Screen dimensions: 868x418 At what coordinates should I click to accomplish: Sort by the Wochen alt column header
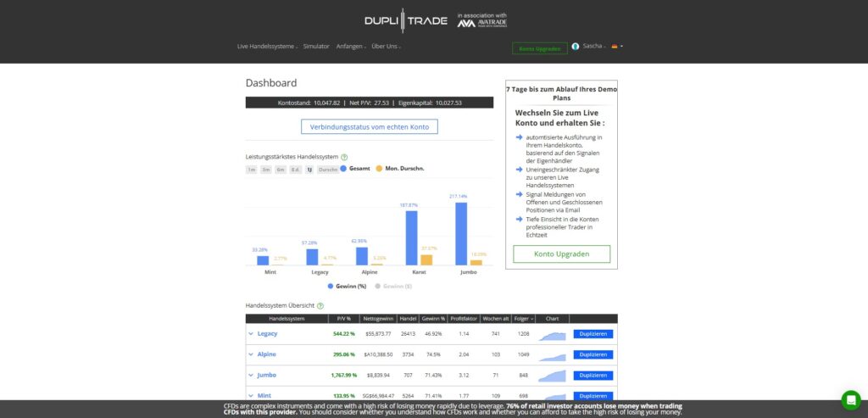click(x=495, y=319)
